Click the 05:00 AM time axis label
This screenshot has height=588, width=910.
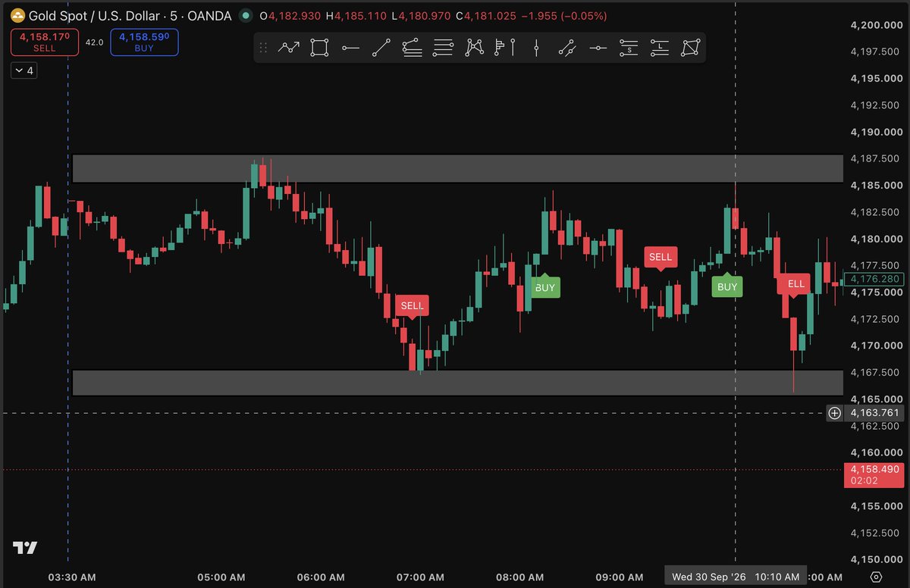(223, 577)
